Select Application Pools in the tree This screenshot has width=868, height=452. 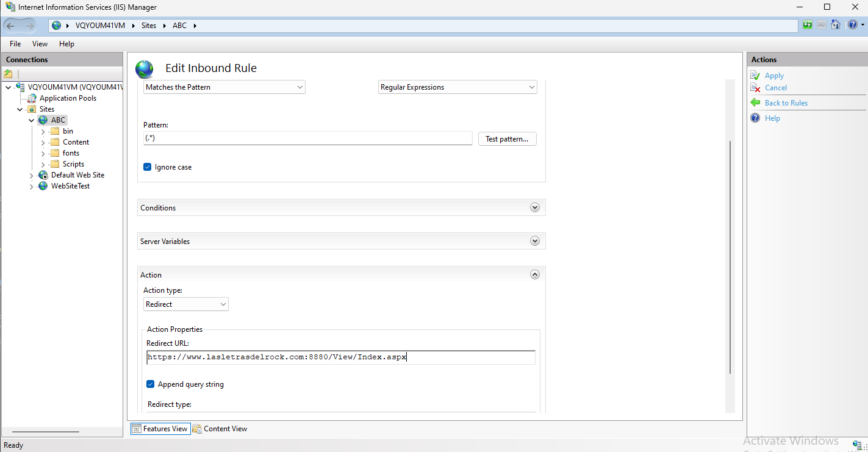pos(68,98)
